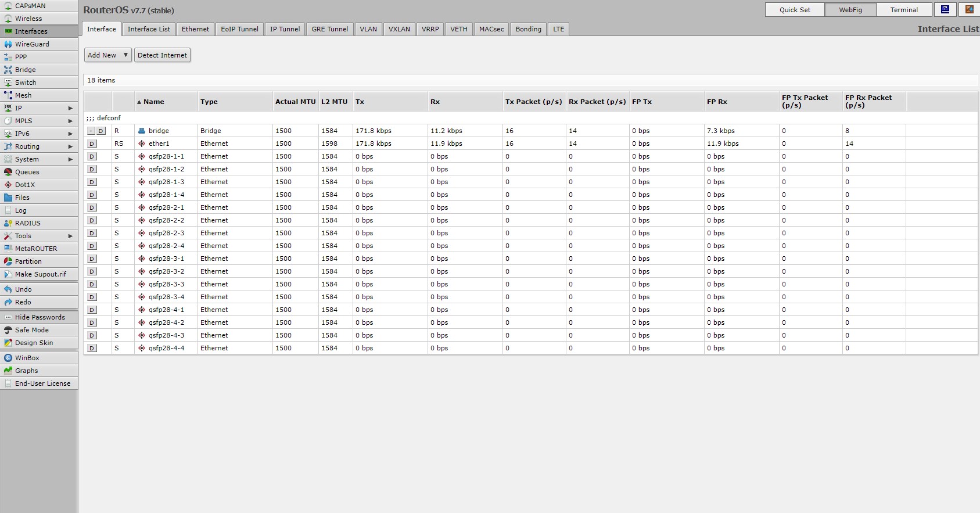This screenshot has height=513, width=980.
Task: Disable qsfp28-4-4 using its D button
Action: 92,349
